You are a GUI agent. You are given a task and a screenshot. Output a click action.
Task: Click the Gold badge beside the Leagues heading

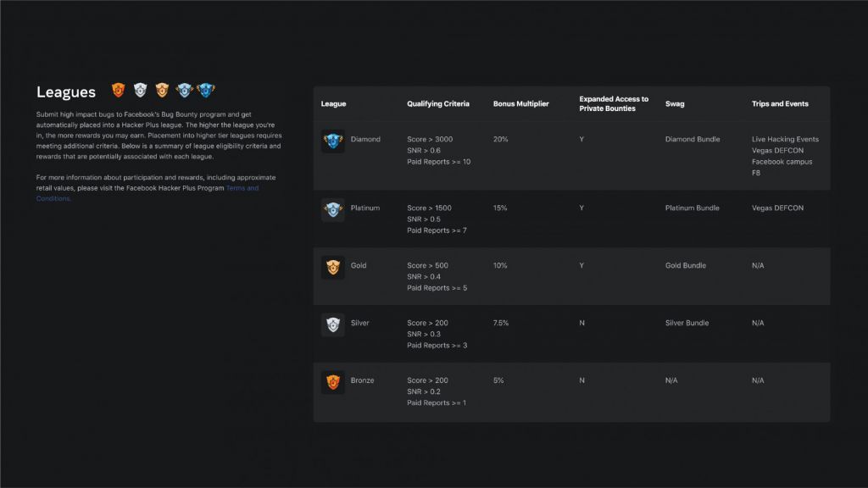[162, 90]
